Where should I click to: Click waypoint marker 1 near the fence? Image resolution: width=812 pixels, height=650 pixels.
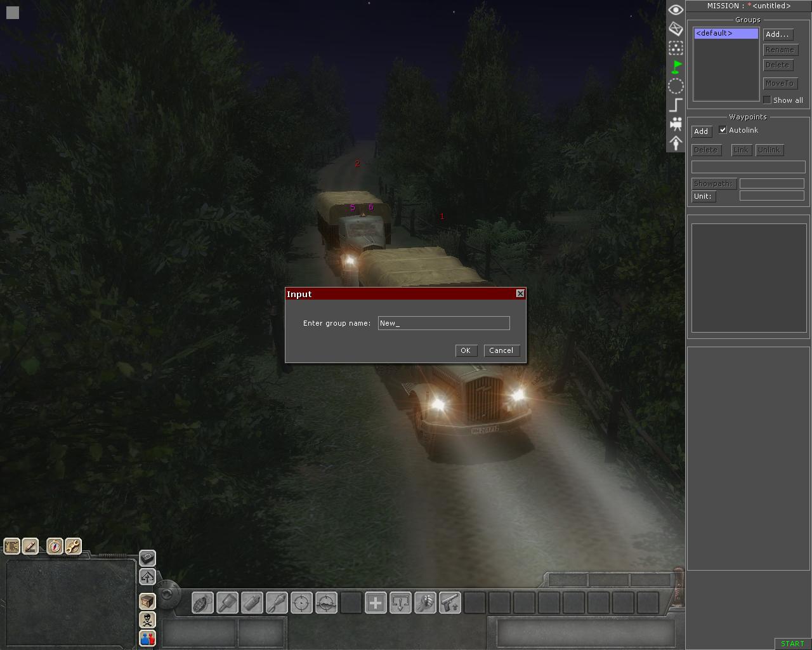442,216
